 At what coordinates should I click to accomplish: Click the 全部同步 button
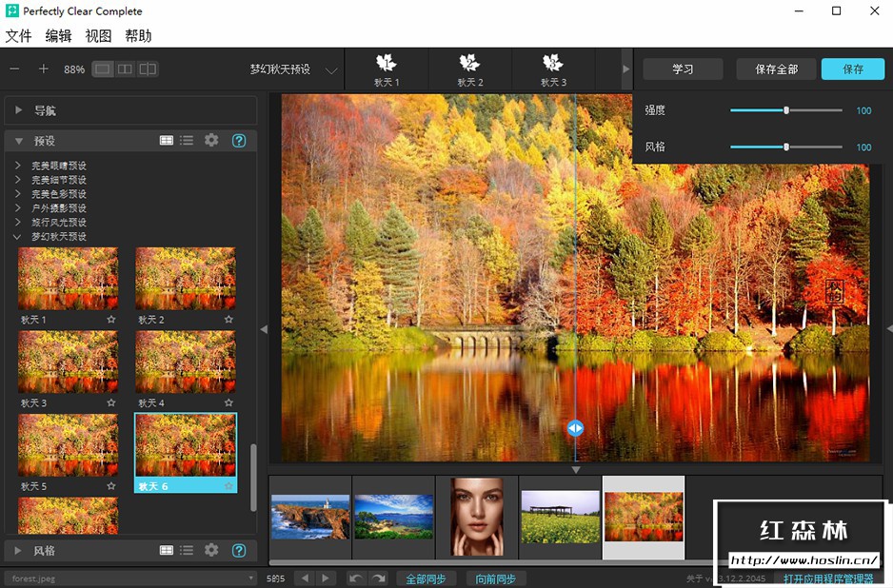click(x=426, y=578)
